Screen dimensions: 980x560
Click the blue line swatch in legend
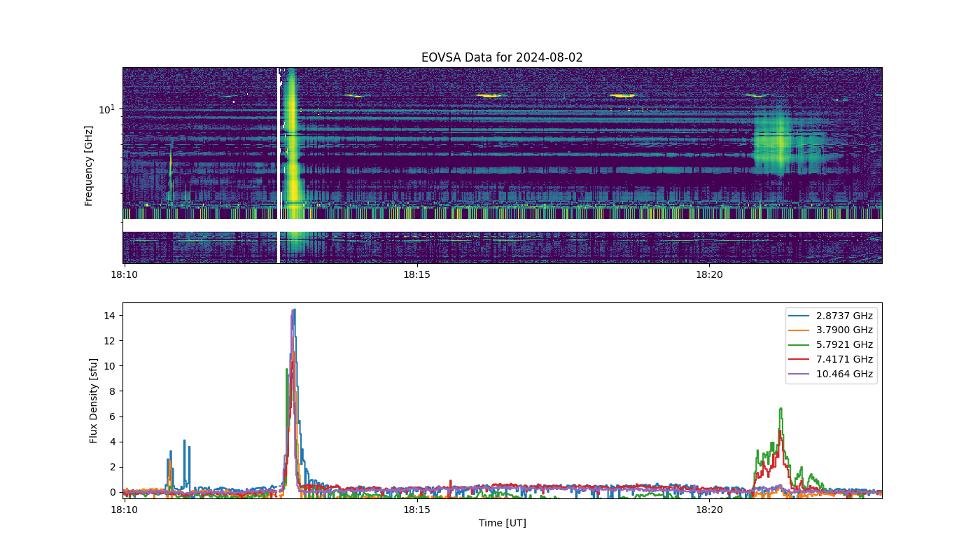tap(801, 316)
